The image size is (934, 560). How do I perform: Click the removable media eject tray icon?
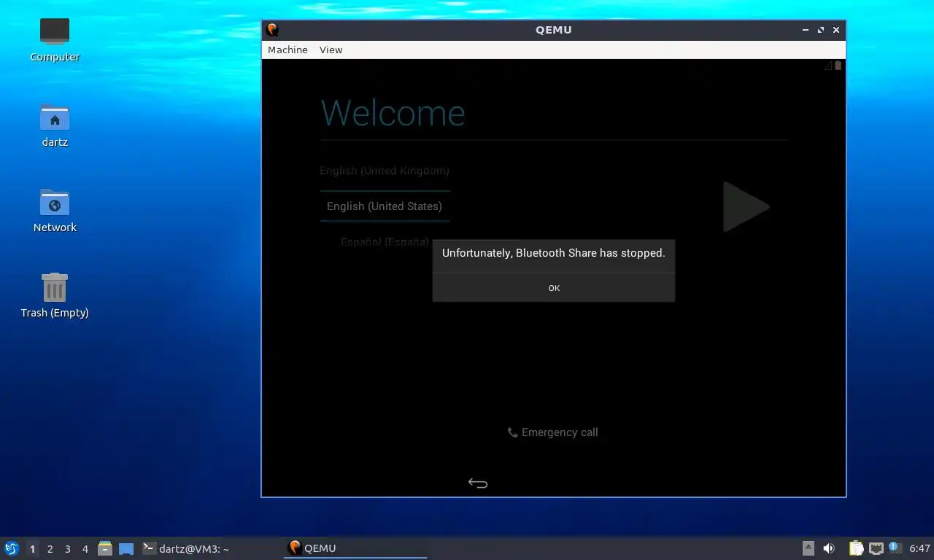click(x=808, y=548)
